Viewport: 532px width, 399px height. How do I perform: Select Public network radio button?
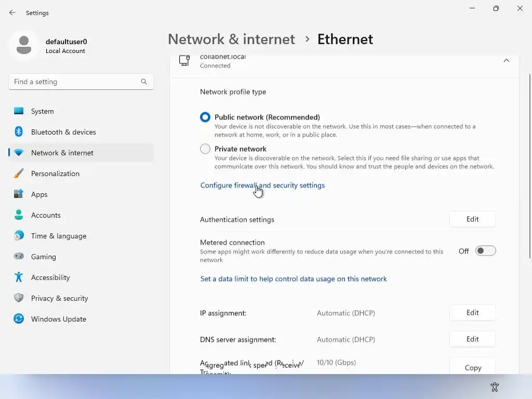coord(205,117)
